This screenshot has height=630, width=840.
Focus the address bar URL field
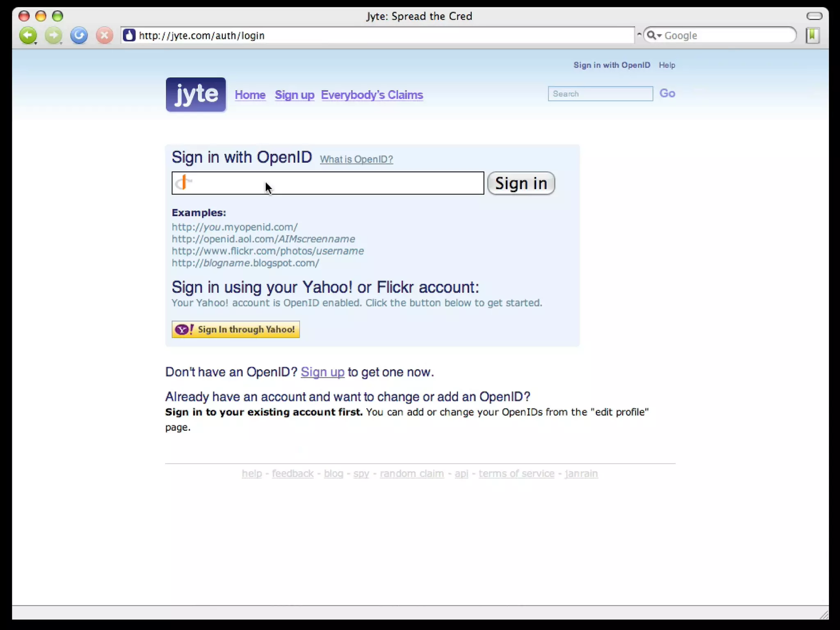(x=377, y=35)
